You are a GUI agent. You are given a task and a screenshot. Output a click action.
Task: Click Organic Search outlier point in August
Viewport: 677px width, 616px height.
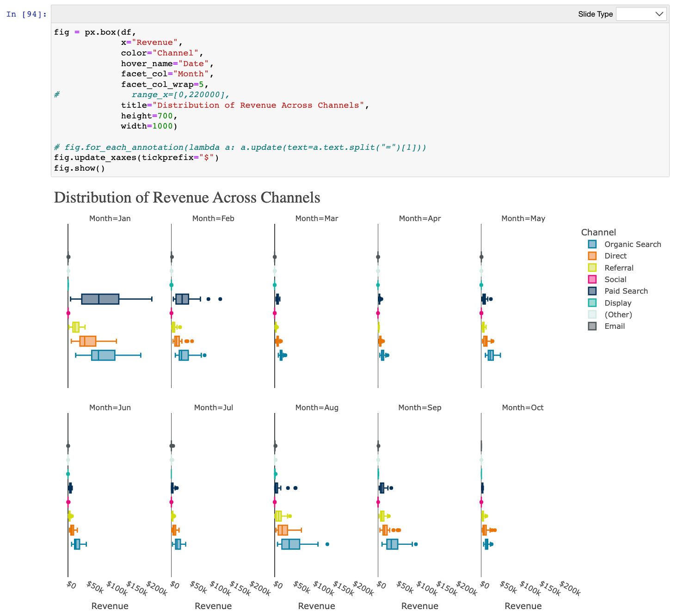(327, 544)
